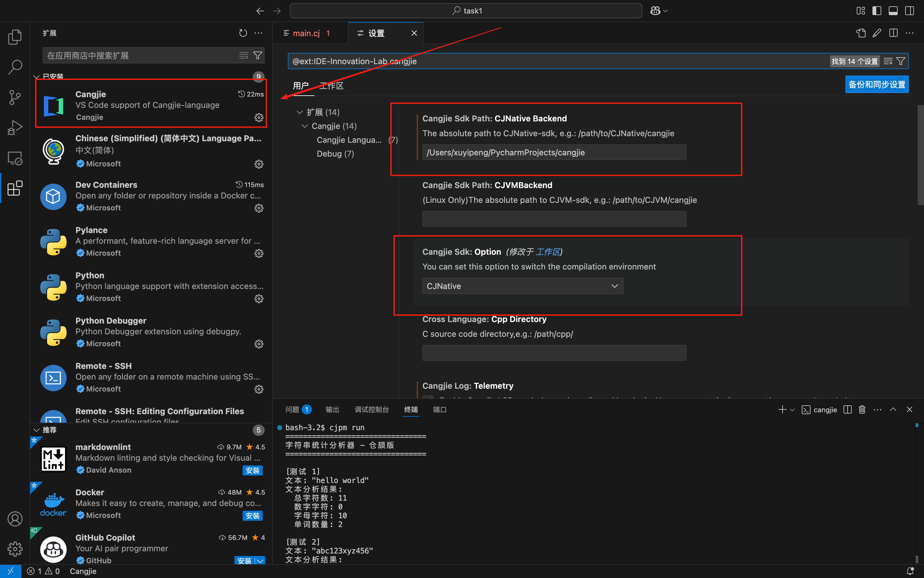Open the Cangjie extension's manage gear
This screenshot has height=578, width=924.
(259, 117)
